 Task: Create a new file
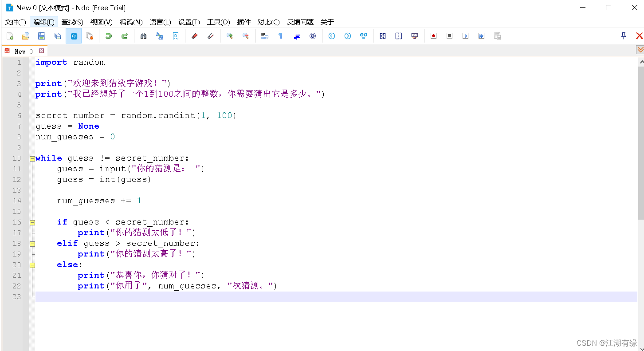click(x=10, y=36)
